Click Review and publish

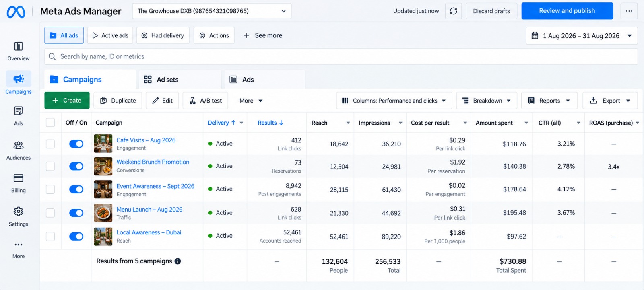click(567, 11)
